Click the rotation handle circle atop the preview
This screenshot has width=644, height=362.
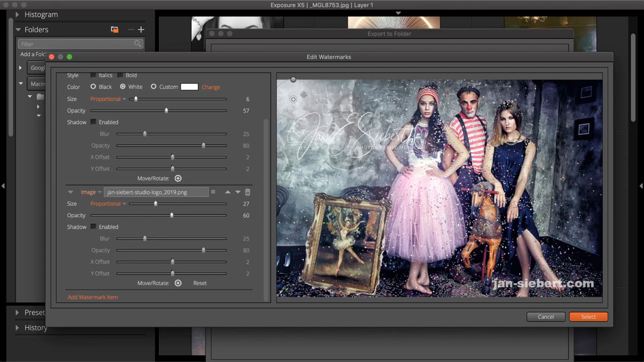293,79
